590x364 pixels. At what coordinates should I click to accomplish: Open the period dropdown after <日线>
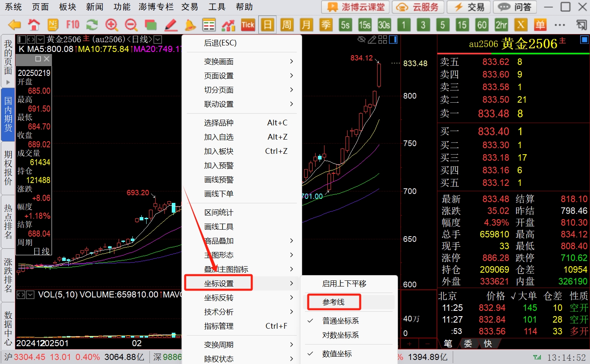pyautogui.click(x=158, y=39)
